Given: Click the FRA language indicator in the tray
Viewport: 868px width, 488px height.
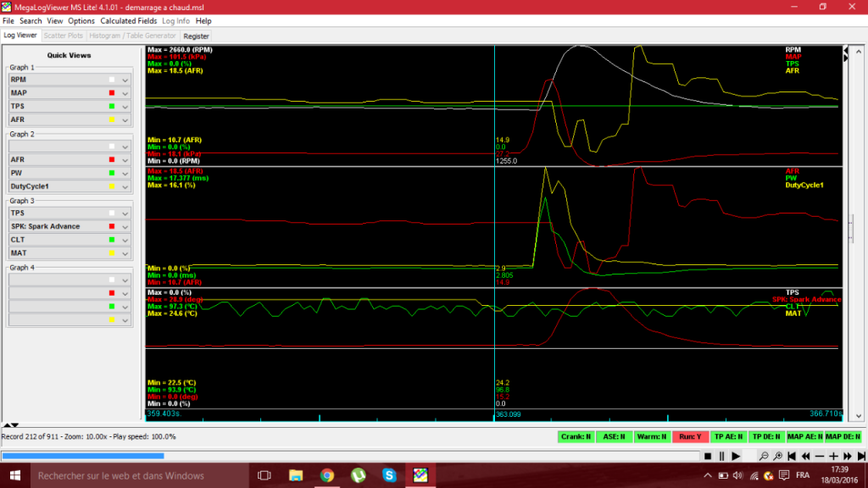Looking at the screenshot, I should click(803, 475).
